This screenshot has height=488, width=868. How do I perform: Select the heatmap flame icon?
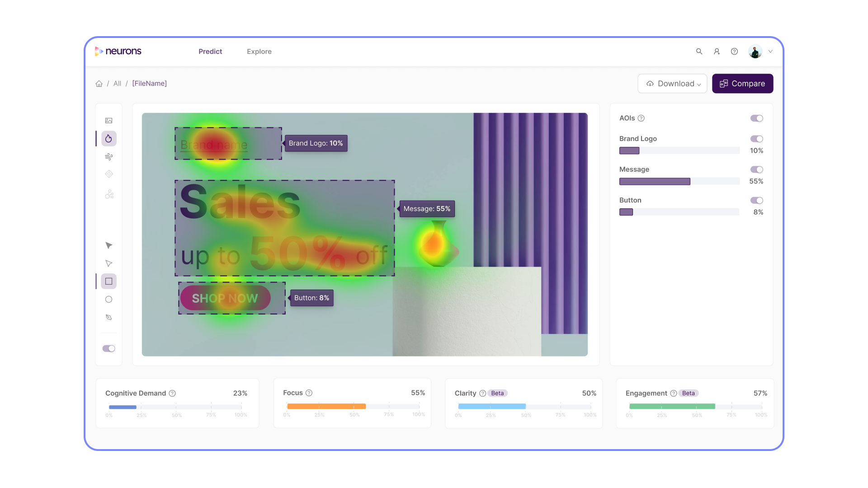[x=108, y=138]
